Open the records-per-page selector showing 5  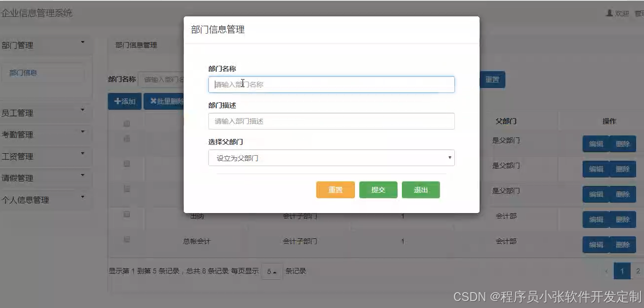click(271, 271)
